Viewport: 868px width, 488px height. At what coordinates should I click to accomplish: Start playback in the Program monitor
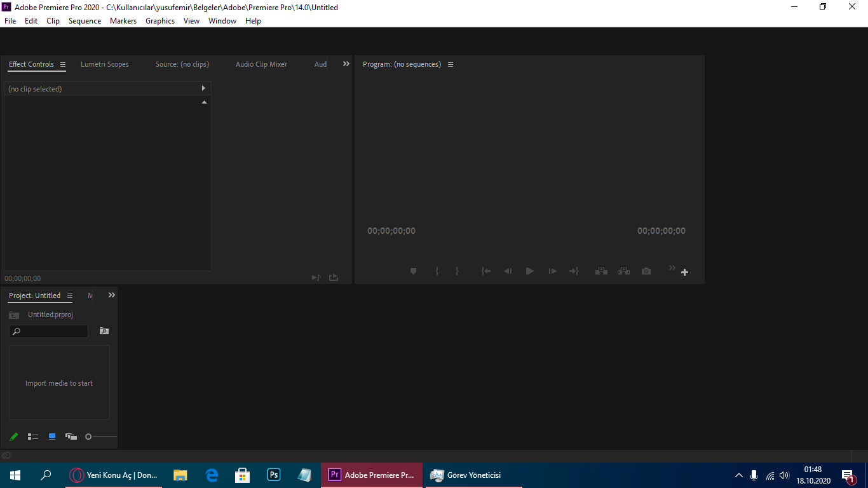coord(530,271)
